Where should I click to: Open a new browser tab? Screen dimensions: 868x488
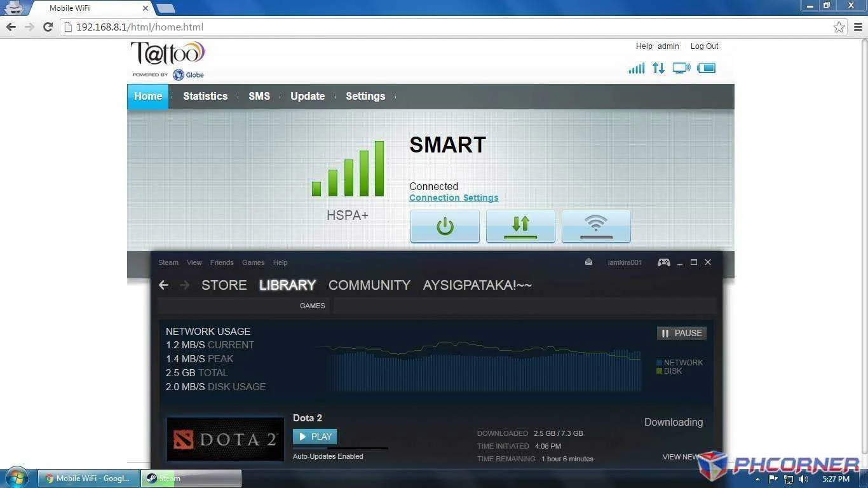(x=165, y=8)
